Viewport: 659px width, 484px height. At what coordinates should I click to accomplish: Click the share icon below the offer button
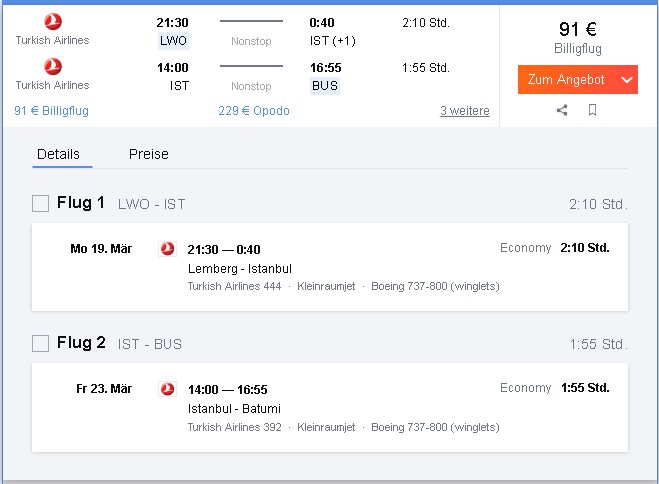click(562, 110)
